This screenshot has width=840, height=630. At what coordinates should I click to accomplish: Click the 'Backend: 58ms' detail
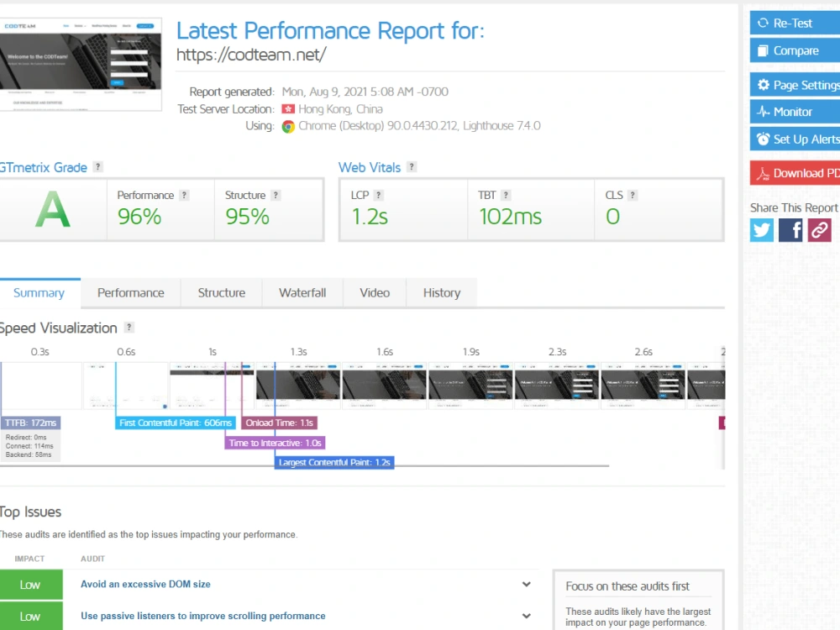[x=29, y=454]
